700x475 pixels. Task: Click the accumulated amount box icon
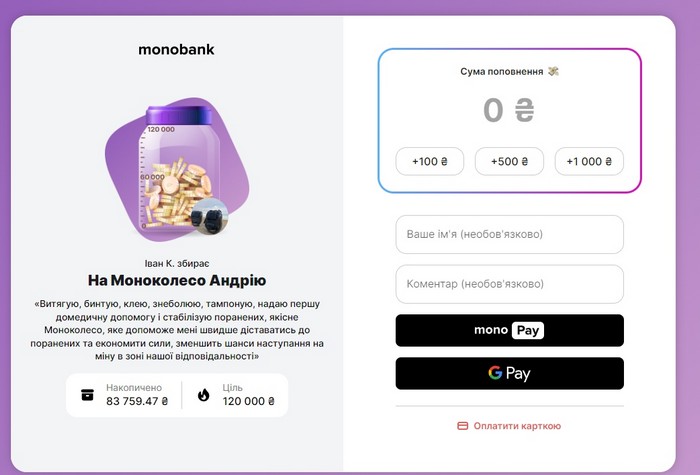click(87, 394)
